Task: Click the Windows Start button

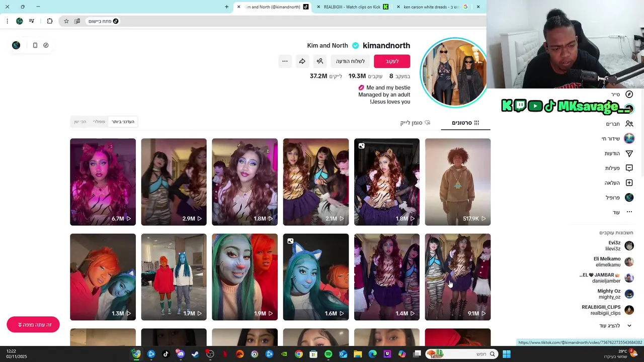Action: [507, 354]
